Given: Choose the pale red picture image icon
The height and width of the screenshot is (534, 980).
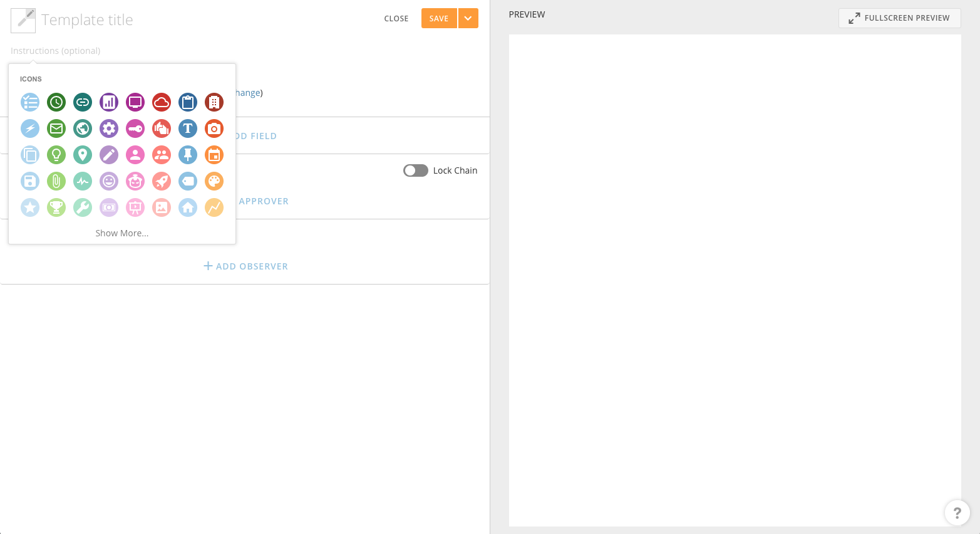Looking at the screenshot, I should [x=162, y=207].
